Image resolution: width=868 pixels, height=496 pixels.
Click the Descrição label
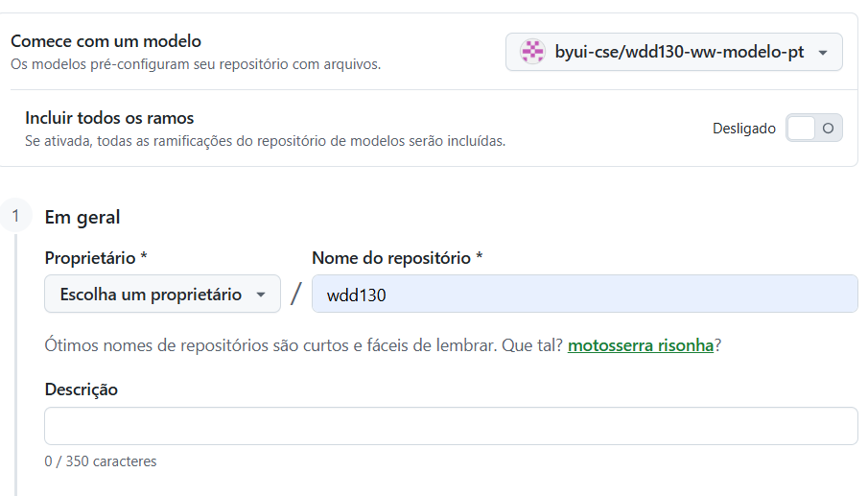pyautogui.click(x=82, y=390)
